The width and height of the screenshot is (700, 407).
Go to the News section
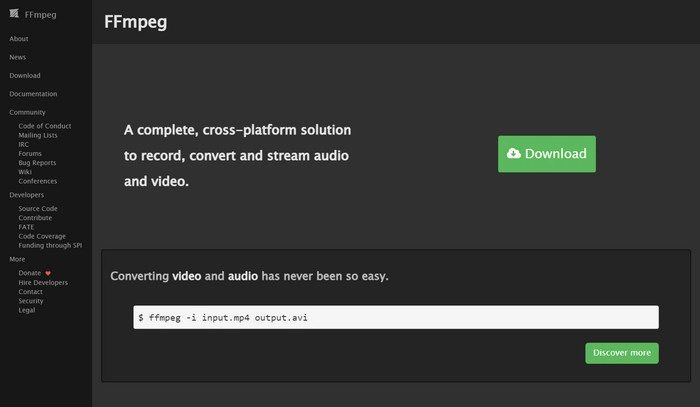(x=18, y=57)
